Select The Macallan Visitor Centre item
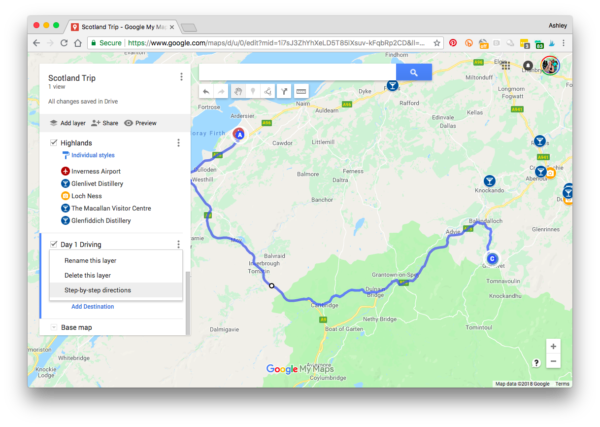 pos(106,208)
